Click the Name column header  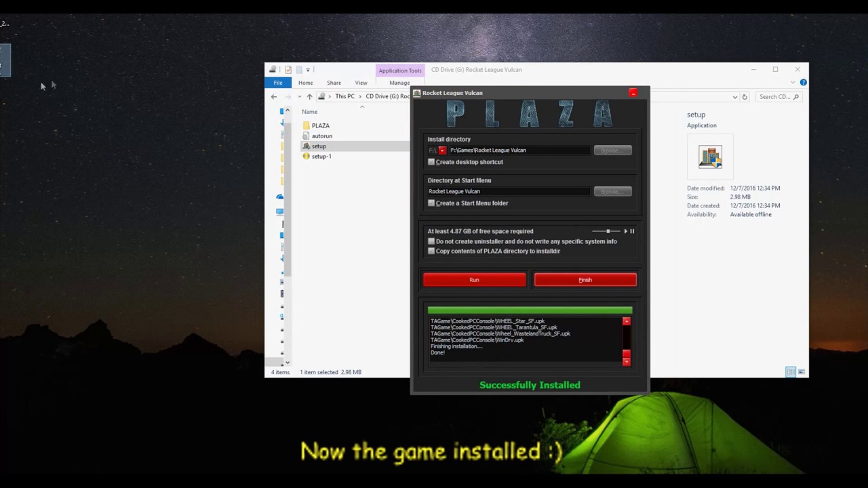coord(309,112)
